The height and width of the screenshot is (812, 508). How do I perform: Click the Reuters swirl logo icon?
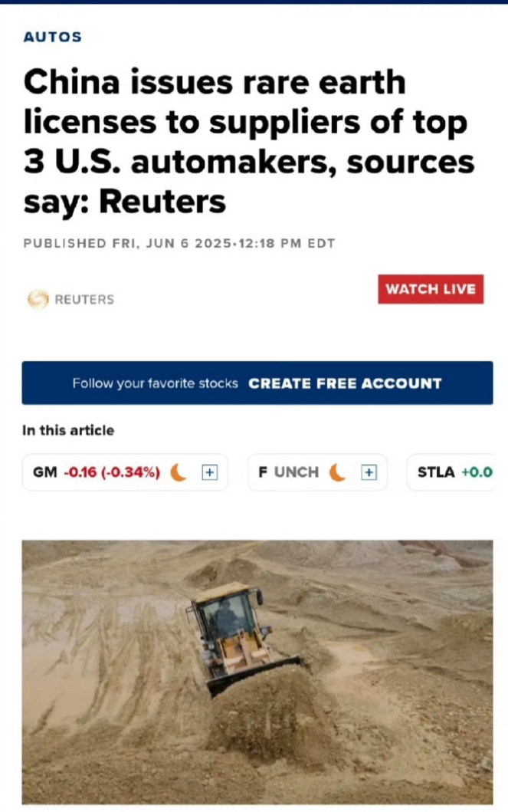38,299
